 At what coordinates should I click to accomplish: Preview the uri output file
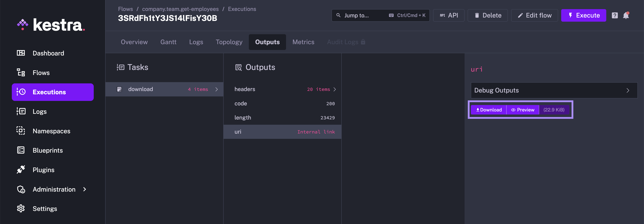(523, 110)
